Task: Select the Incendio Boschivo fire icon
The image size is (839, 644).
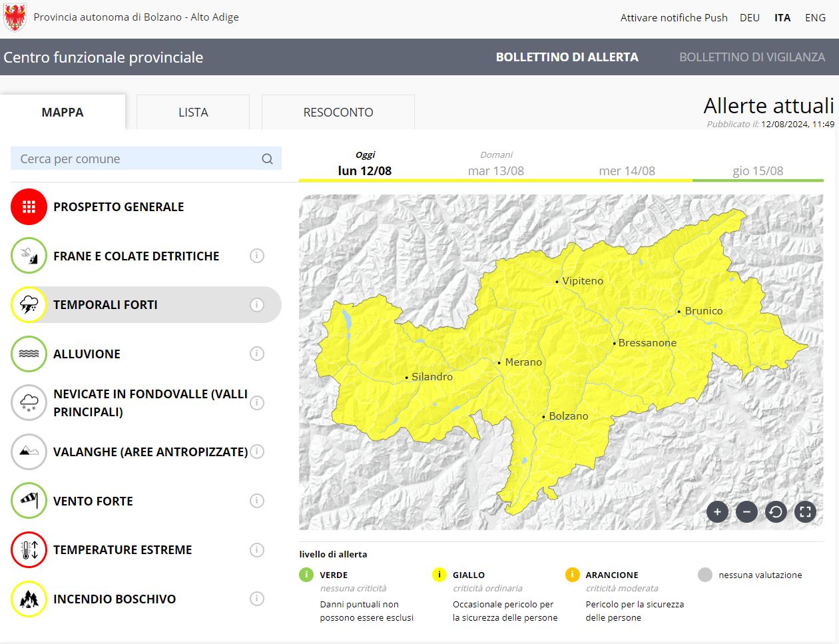Action: click(x=29, y=599)
